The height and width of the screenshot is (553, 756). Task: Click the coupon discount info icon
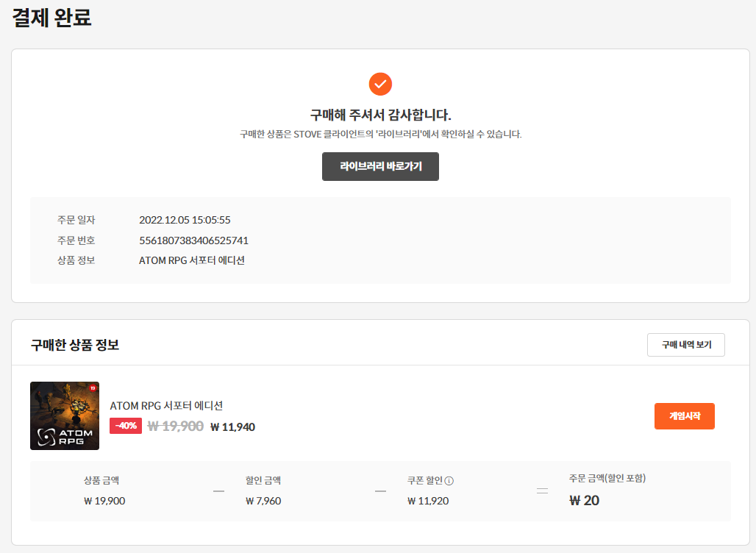pos(449,481)
